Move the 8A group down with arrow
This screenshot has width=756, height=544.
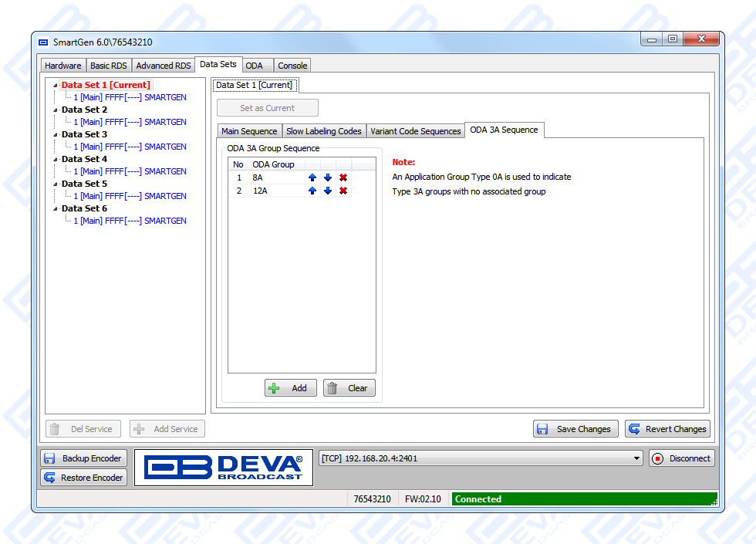[328, 177]
